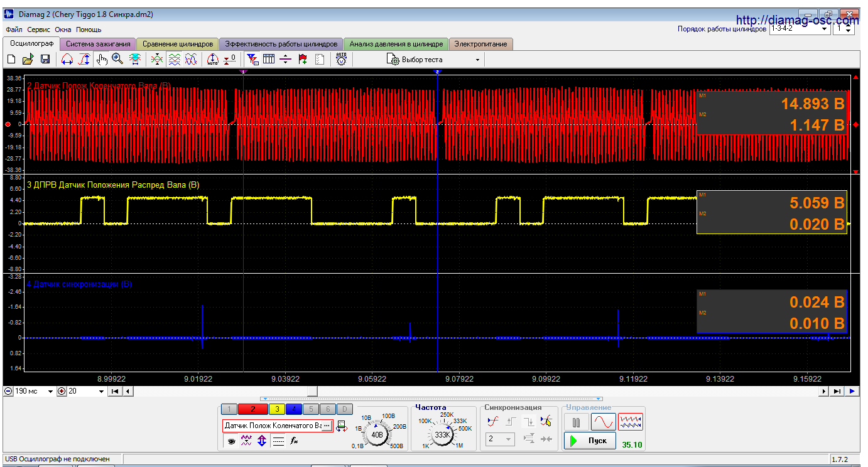Switch to Эффективность работы цилиндров tab

coord(281,44)
